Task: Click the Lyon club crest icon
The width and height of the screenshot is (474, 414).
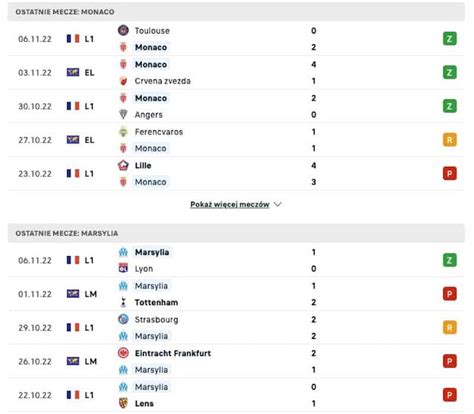Action: pos(123,268)
